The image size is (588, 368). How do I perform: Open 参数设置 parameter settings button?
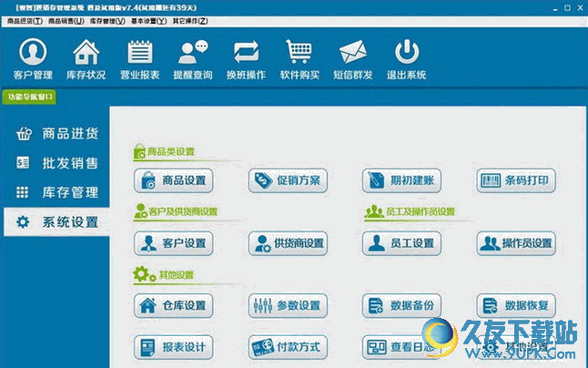[288, 305]
